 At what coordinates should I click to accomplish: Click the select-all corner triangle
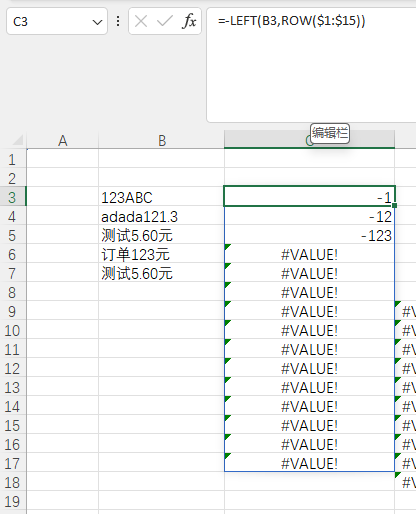(x=18, y=140)
